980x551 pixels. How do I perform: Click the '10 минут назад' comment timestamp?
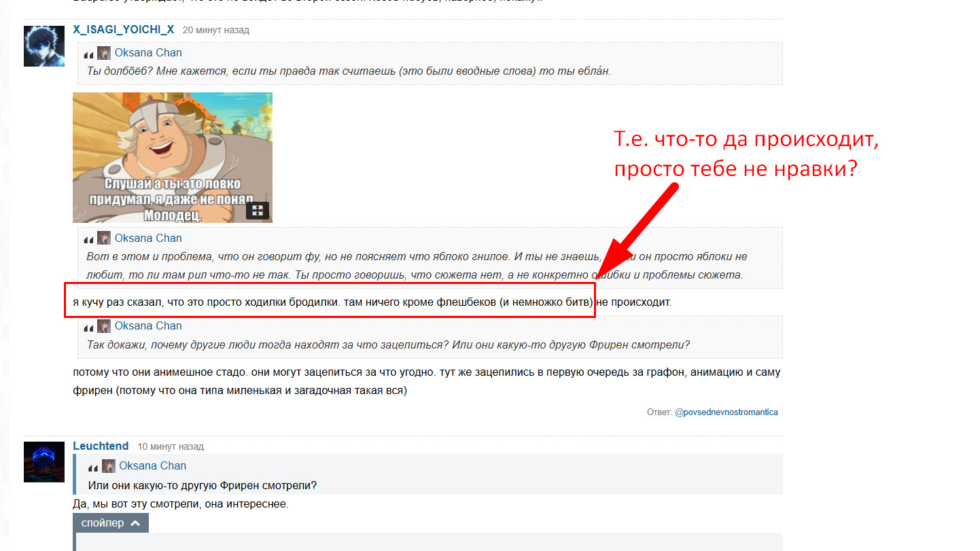171,447
